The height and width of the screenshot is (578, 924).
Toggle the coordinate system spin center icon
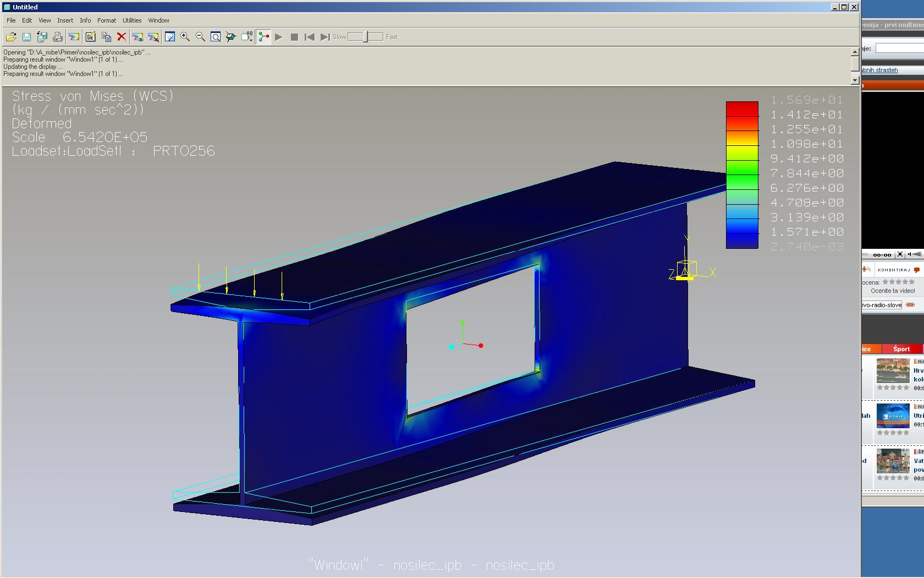click(264, 37)
